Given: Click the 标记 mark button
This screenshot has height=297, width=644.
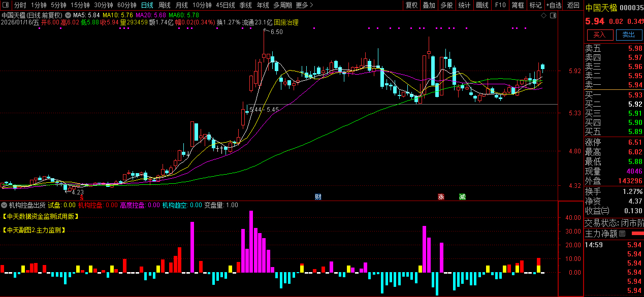Looking at the screenshot, I should point(535,5).
